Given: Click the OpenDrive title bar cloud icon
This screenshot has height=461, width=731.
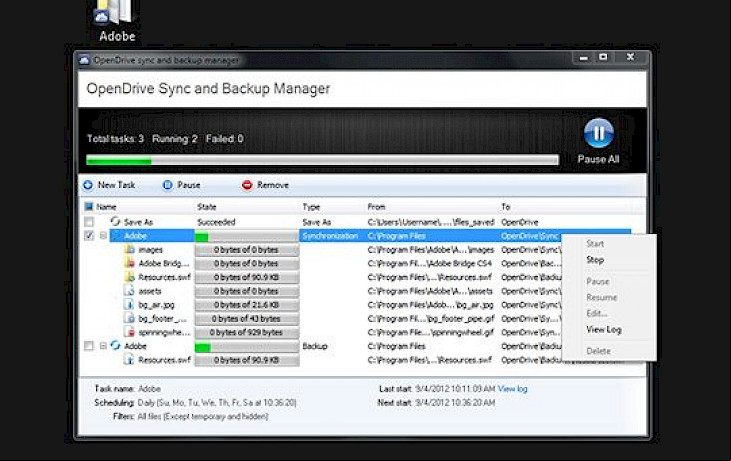Looking at the screenshot, I should [x=84, y=60].
